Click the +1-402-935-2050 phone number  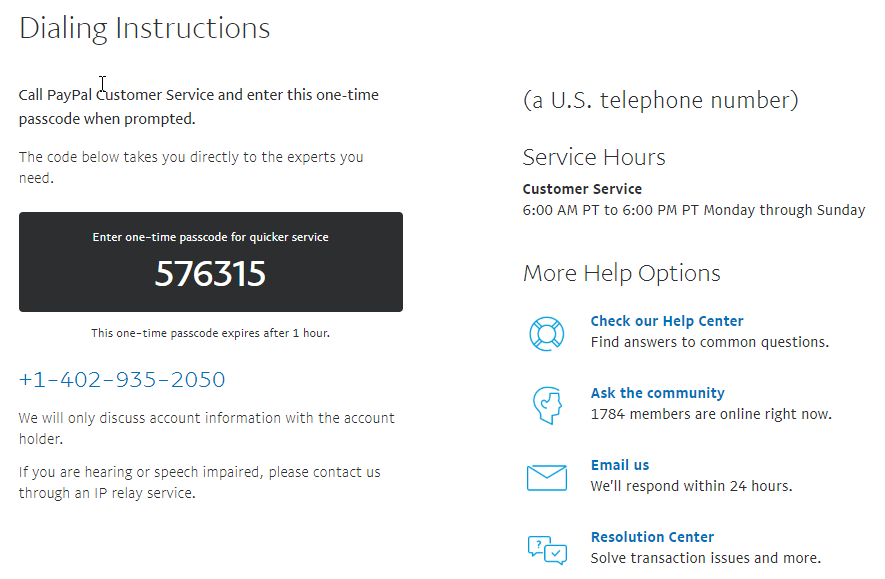pyautogui.click(x=122, y=380)
